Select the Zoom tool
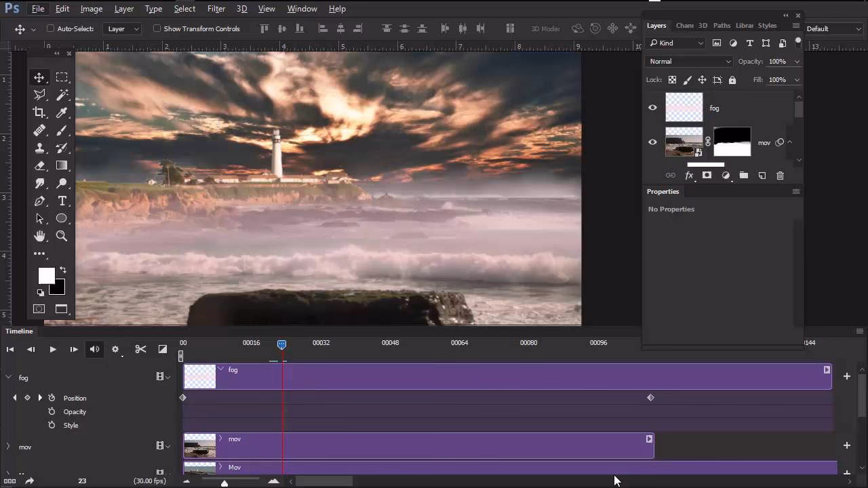 [x=62, y=236]
